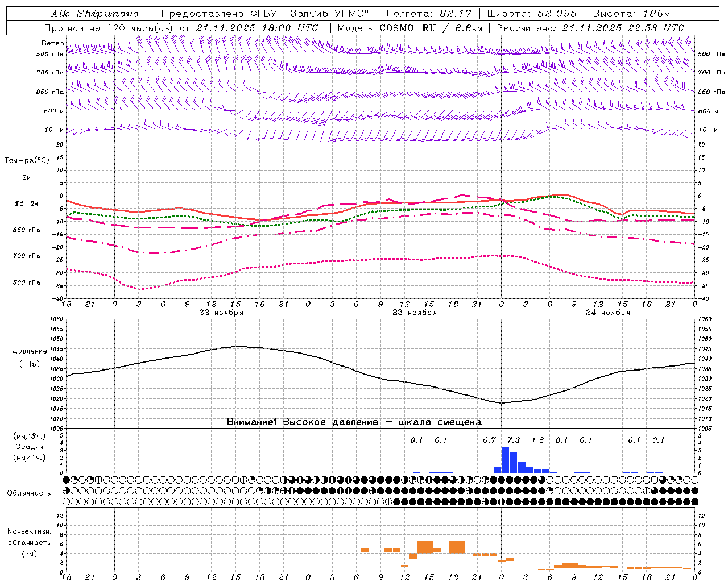728x582 pixels.
Task: Click the "700 гПа" temperature legend entry
Action: tap(26, 256)
